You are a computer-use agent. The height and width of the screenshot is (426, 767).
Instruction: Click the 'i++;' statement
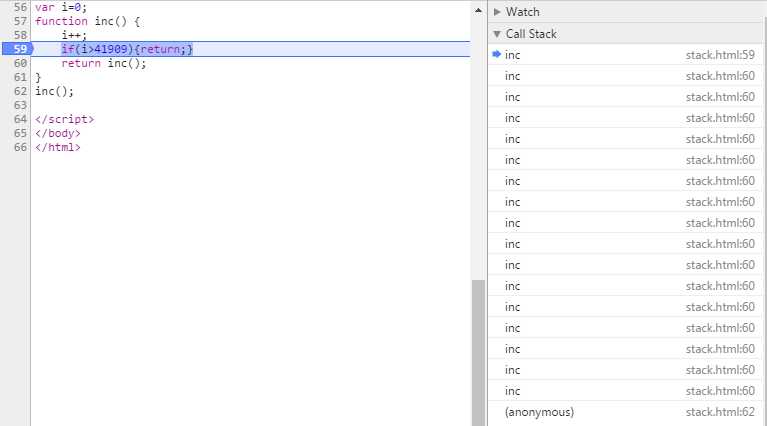click(74, 35)
